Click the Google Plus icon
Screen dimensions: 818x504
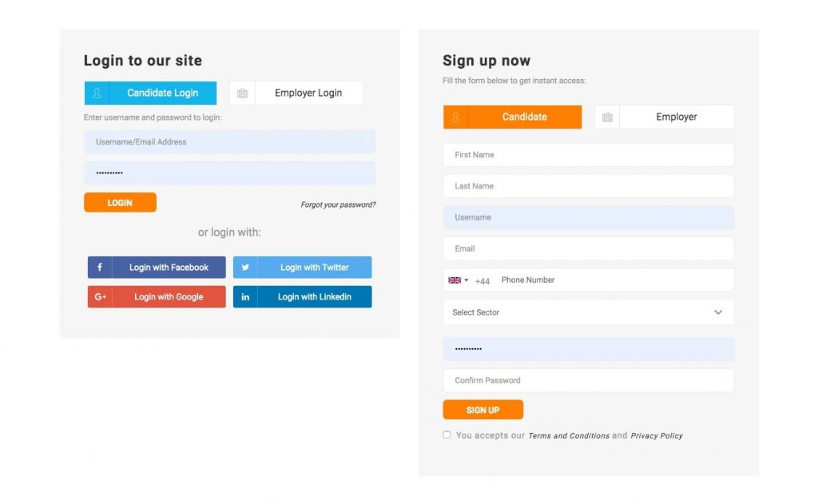tap(100, 297)
